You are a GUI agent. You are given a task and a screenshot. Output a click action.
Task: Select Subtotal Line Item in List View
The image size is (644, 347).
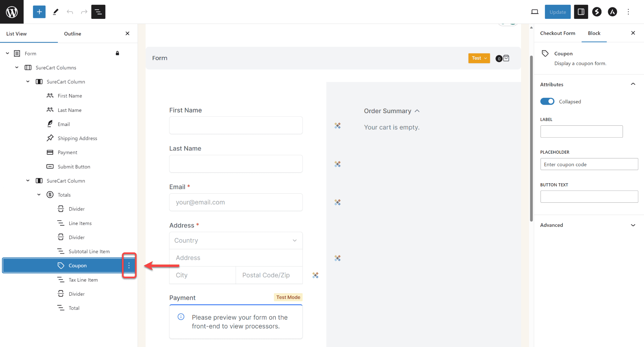[89, 251]
